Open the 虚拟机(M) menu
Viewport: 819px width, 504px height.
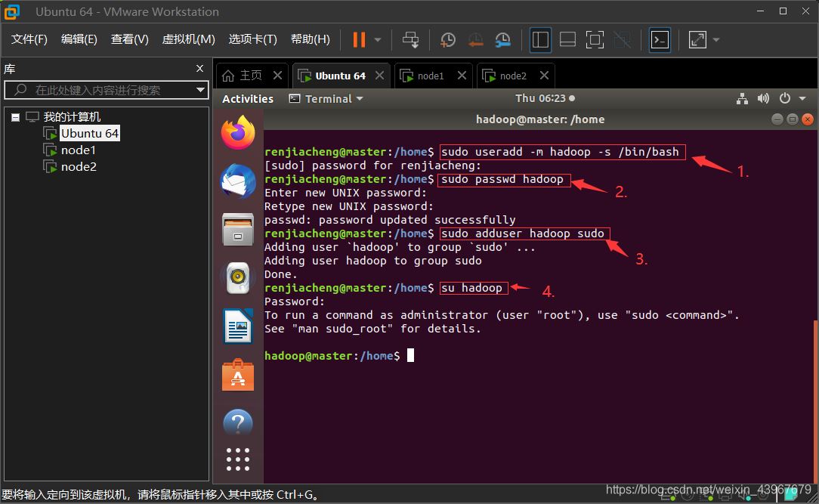click(x=188, y=39)
